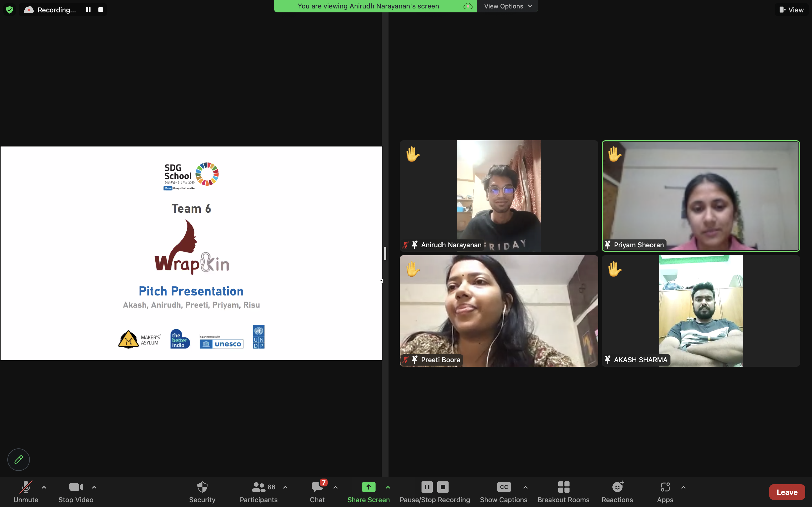Open Breakout Rooms
The height and width of the screenshot is (507, 812).
(563, 492)
